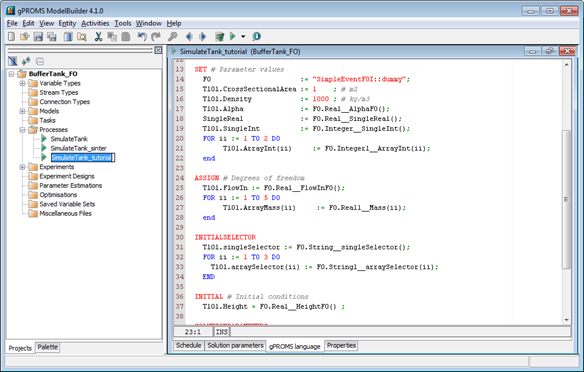Click the INS insert mode indicator

tap(222, 331)
